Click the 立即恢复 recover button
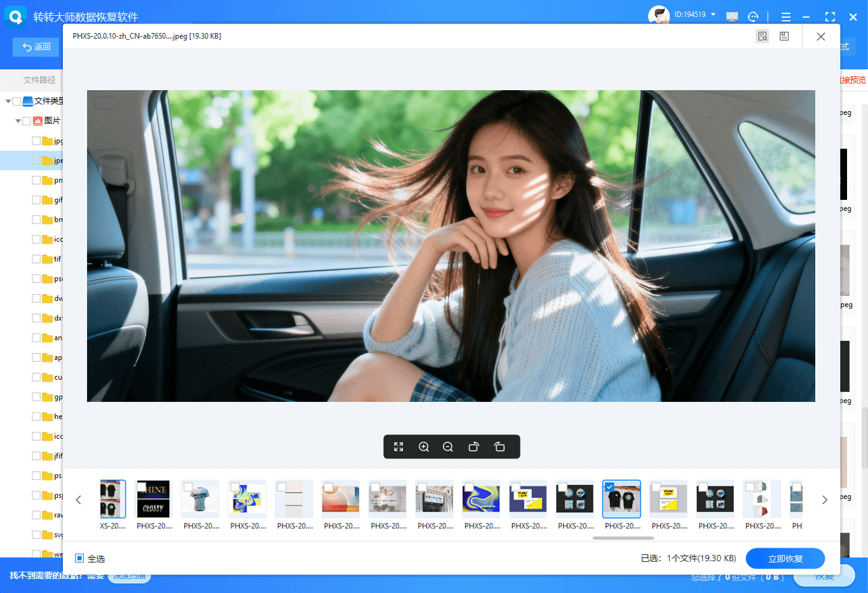 785,559
